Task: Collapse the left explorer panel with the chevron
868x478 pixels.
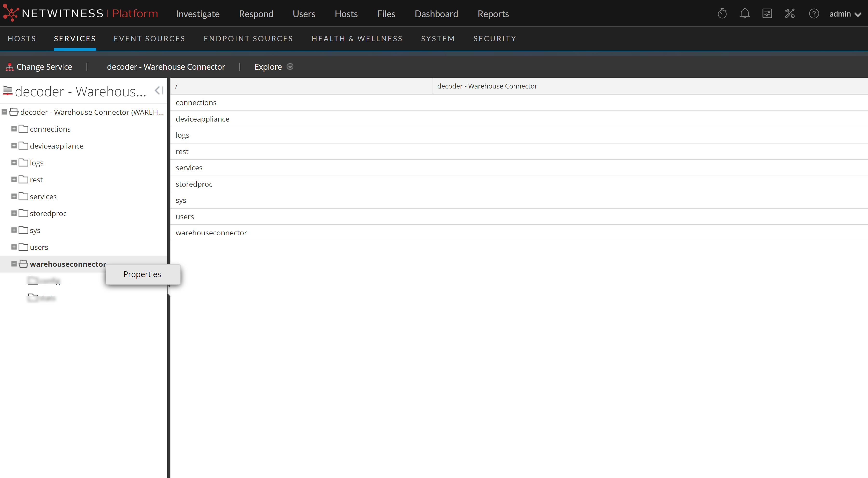Action: click(x=158, y=90)
